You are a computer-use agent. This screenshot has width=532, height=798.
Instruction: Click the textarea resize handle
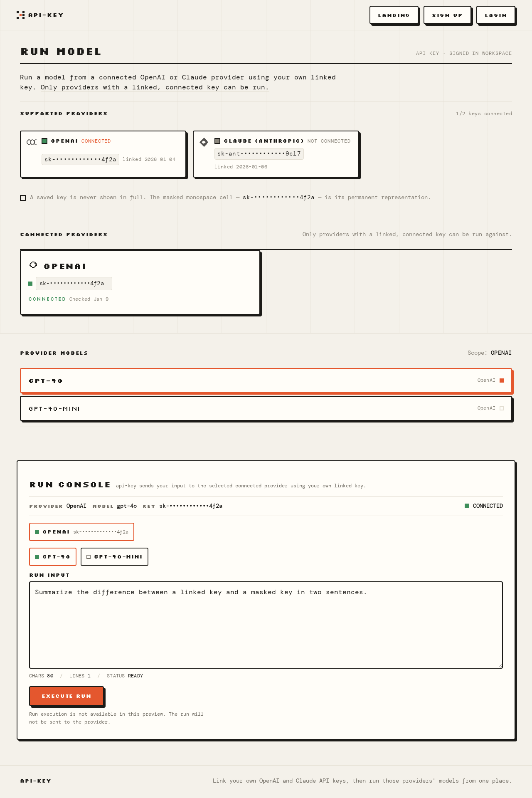click(500, 666)
